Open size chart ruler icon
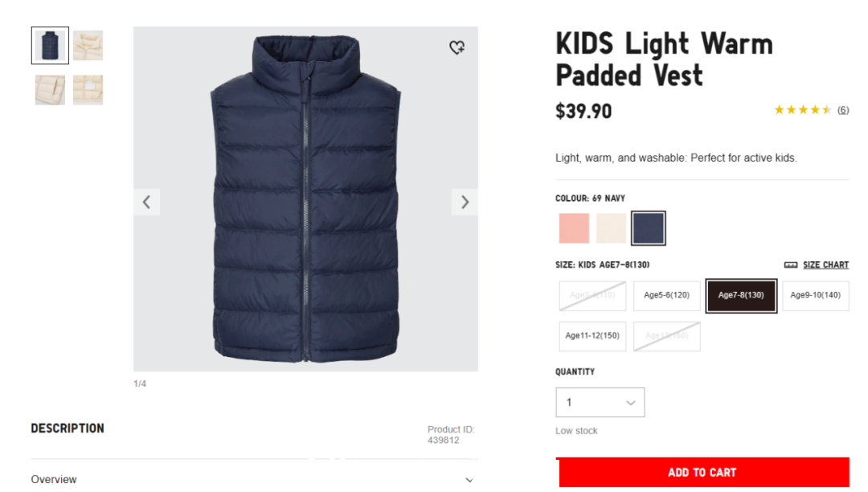Viewport: 868px width, 492px height. point(791,265)
